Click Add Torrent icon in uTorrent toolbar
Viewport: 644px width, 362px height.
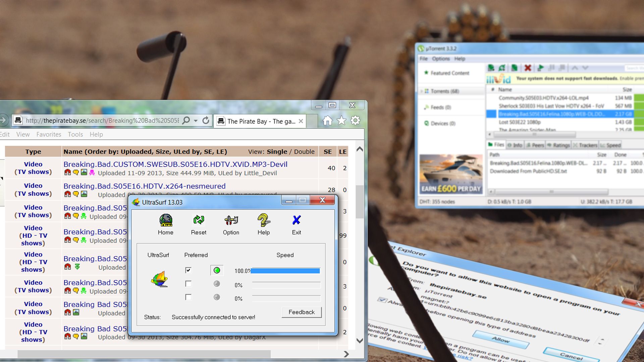click(491, 68)
